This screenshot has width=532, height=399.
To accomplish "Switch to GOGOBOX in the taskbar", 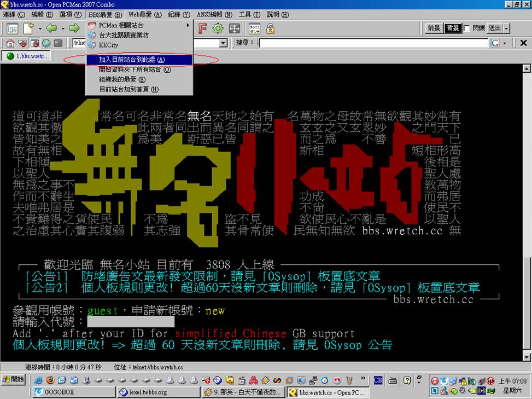I will click(x=59, y=392).
